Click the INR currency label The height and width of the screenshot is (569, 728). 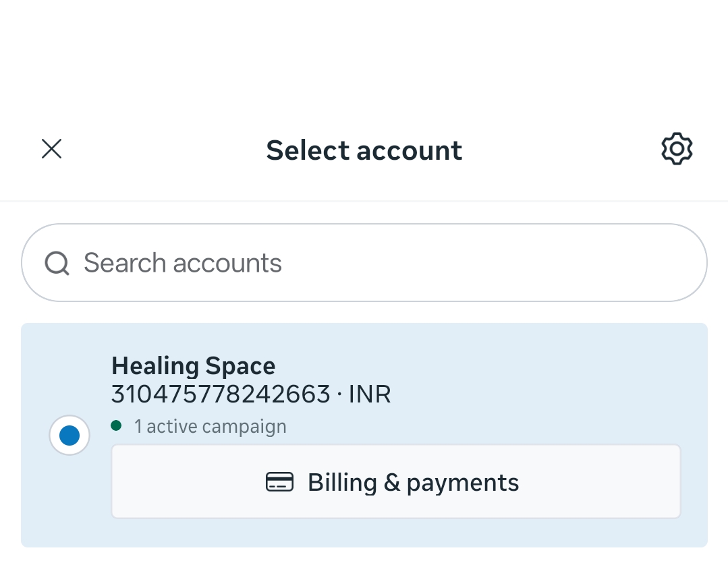tap(370, 394)
